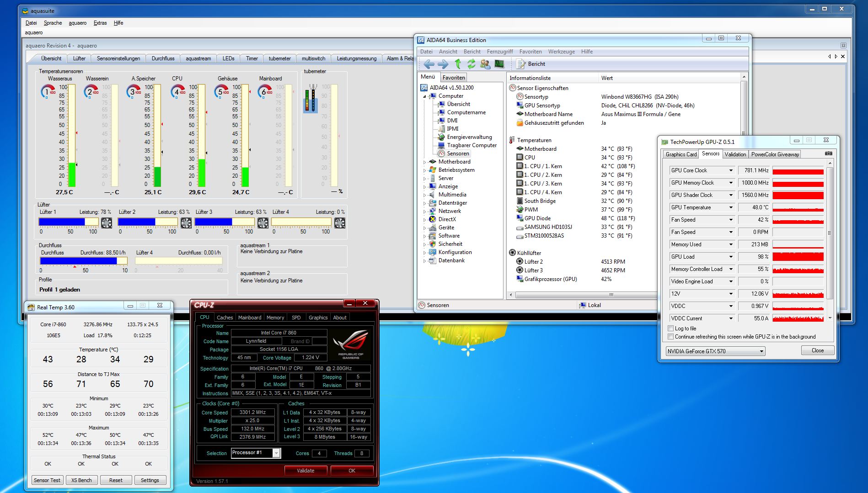Click the AIDA64 users remote icon
Image resolution: width=868 pixels, height=493 pixels.
pyautogui.click(x=485, y=64)
